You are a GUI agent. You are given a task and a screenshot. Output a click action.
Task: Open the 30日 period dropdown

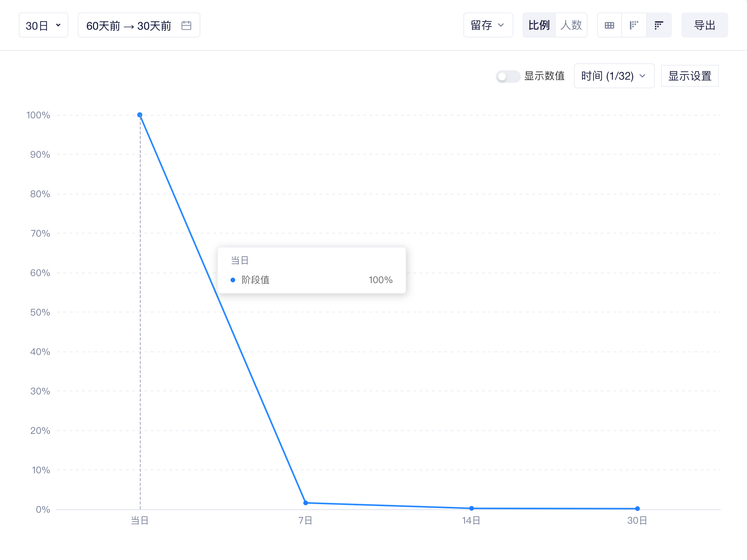coord(43,25)
